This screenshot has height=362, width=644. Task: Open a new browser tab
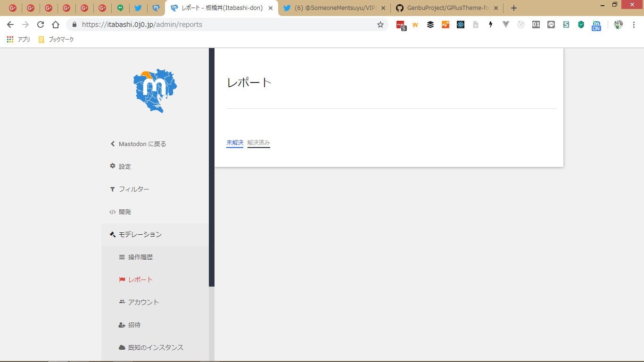[x=514, y=8]
